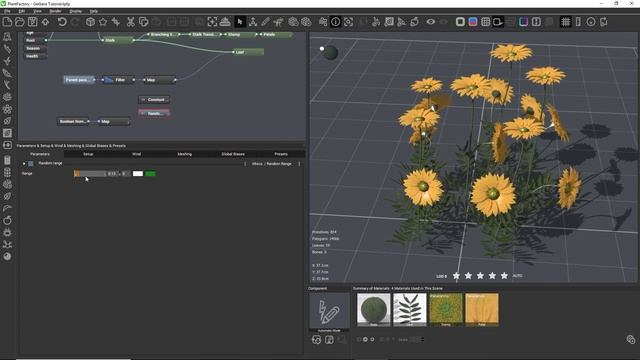640x360 pixels.
Task: Select the Leaf node in graph
Action: click(248, 52)
